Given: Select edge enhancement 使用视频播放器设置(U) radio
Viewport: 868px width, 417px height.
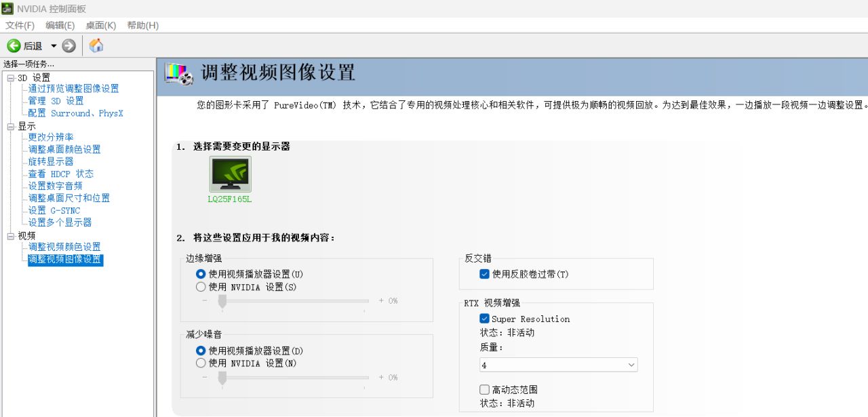Looking at the screenshot, I should pyautogui.click(x=201, y=274).
